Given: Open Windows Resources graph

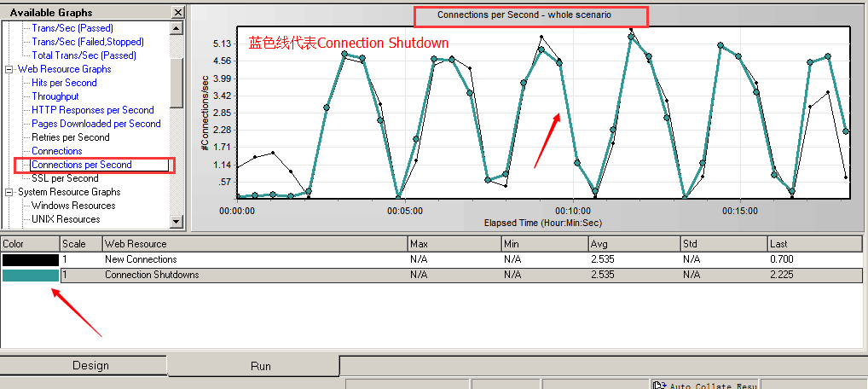Looking at the screenshot, I should coord(73,206).
